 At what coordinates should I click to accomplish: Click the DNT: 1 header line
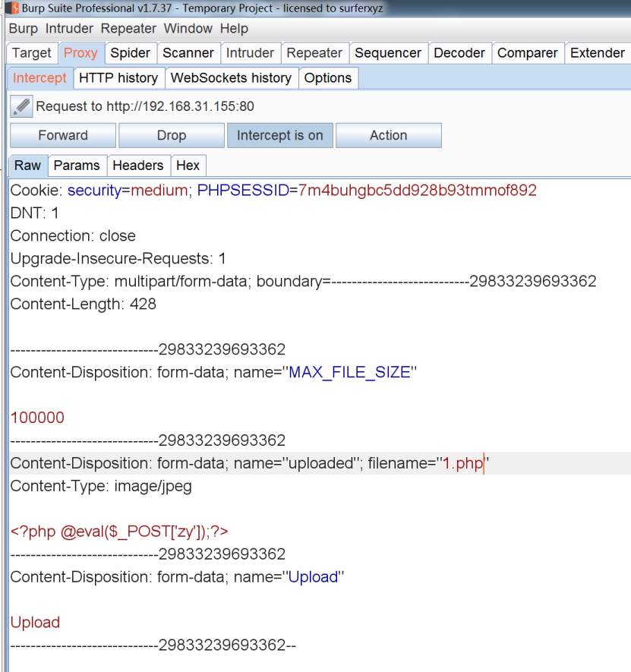click(34, 213)
